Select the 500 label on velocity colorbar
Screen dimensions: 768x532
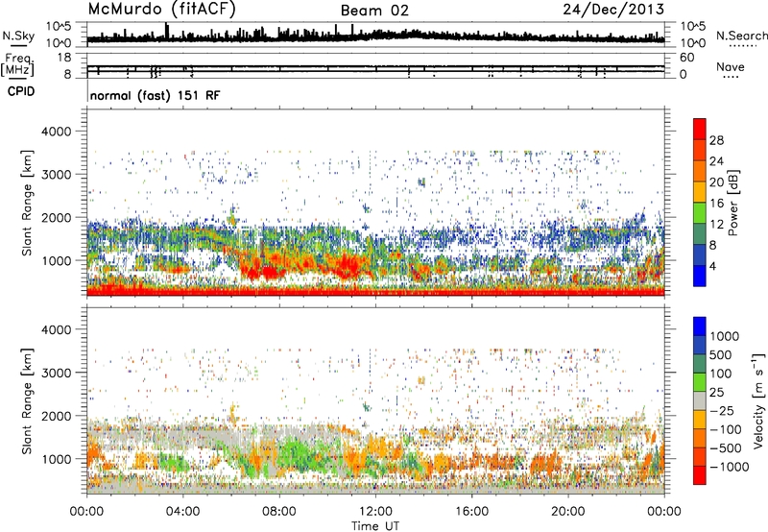[x=722, y=355]
